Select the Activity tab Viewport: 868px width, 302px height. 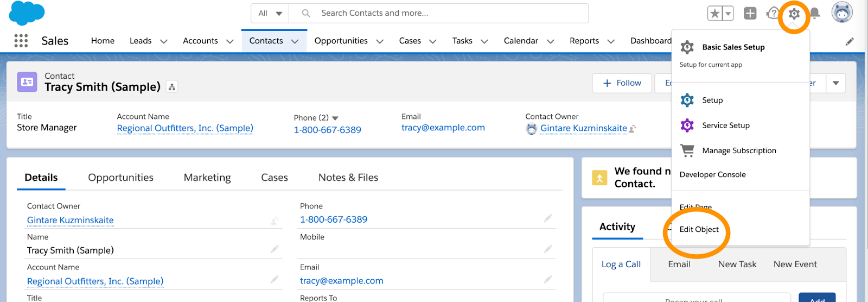click(x=617, y=227)
